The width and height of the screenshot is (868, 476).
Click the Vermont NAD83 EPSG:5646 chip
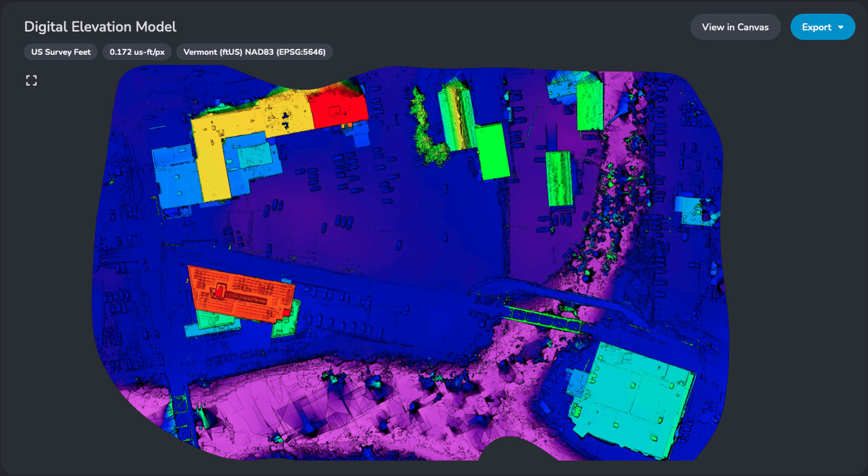click(254, 52)
